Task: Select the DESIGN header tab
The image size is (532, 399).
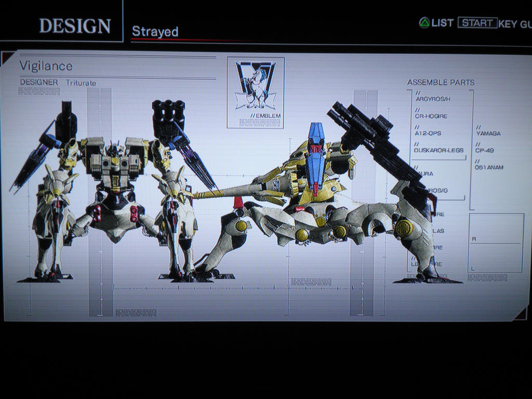Action: click(75, 26)
